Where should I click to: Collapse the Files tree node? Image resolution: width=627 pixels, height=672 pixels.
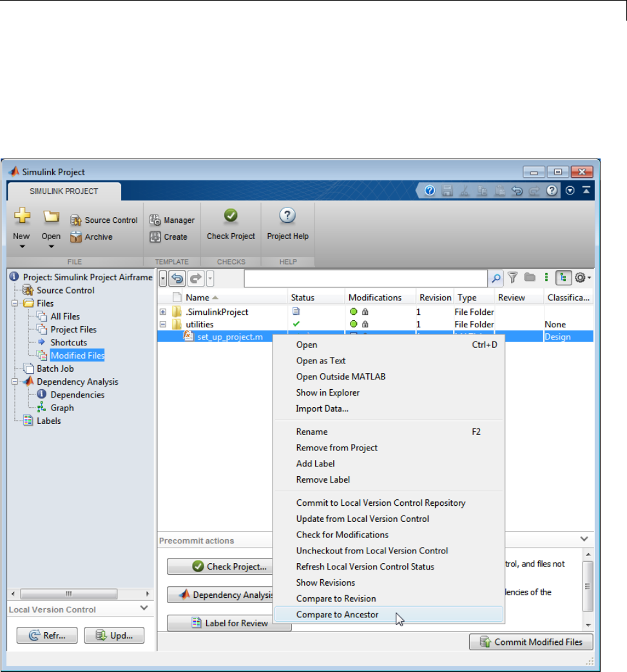15,303
